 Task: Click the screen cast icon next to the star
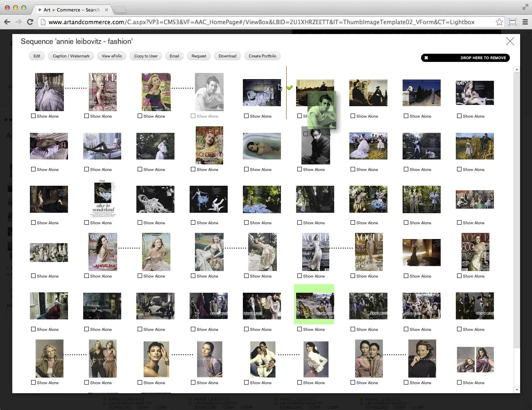pyautogui.click(x=512, y=22)
